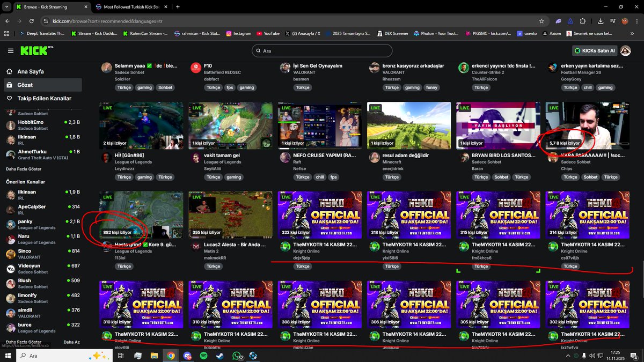The image size is (644, 362).
Task: Open burce channel in sidebar
Action: pos(43,328)
